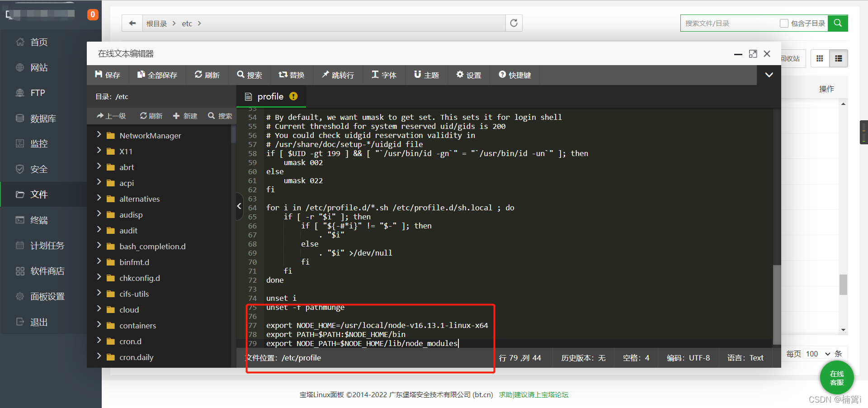Click the 在线客服 support button
The height and width of the screenshot is (408, 868).
click(x=837, y=378)
